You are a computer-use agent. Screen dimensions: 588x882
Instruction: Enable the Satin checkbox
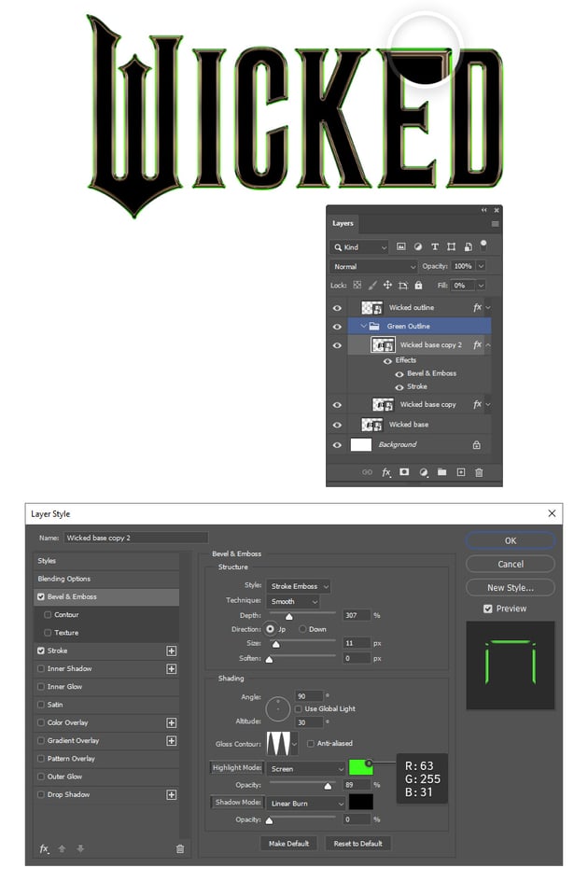point(40,705)
